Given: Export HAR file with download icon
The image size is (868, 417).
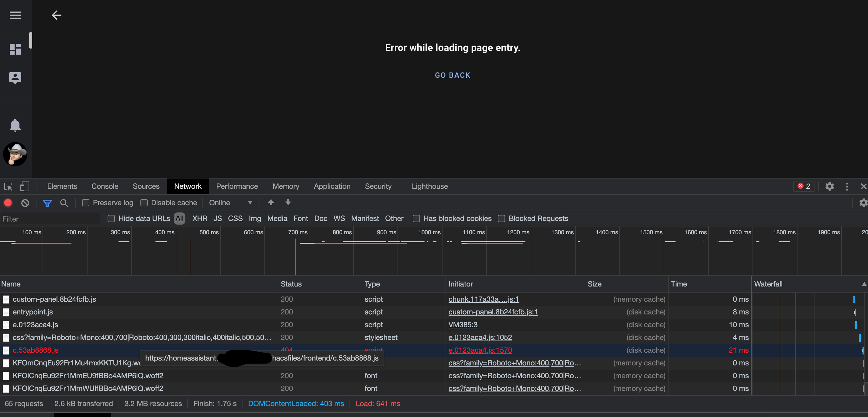Looking at the screenshot, I should [288, 203].
